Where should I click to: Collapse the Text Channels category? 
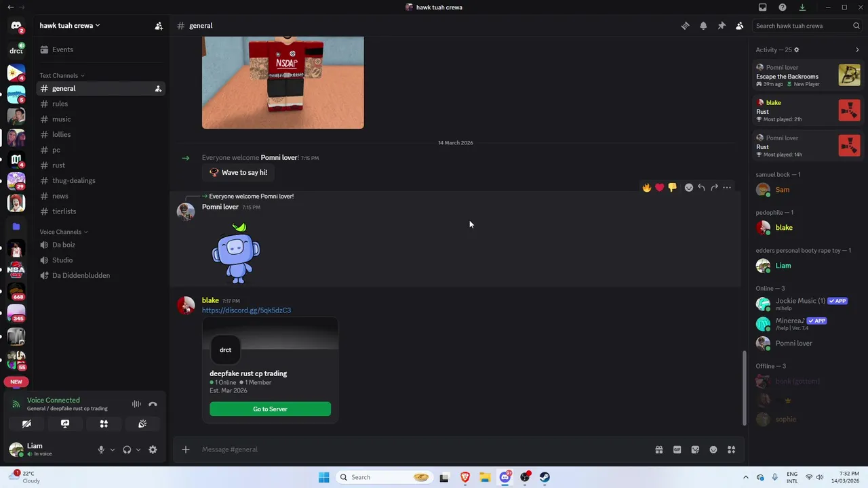point(62,76)
